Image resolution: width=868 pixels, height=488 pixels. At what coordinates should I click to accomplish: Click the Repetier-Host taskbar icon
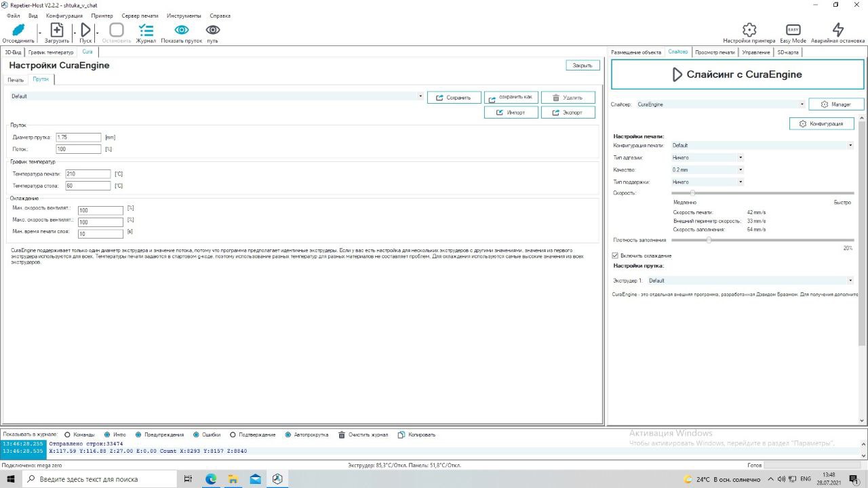(x=277, y=479)
